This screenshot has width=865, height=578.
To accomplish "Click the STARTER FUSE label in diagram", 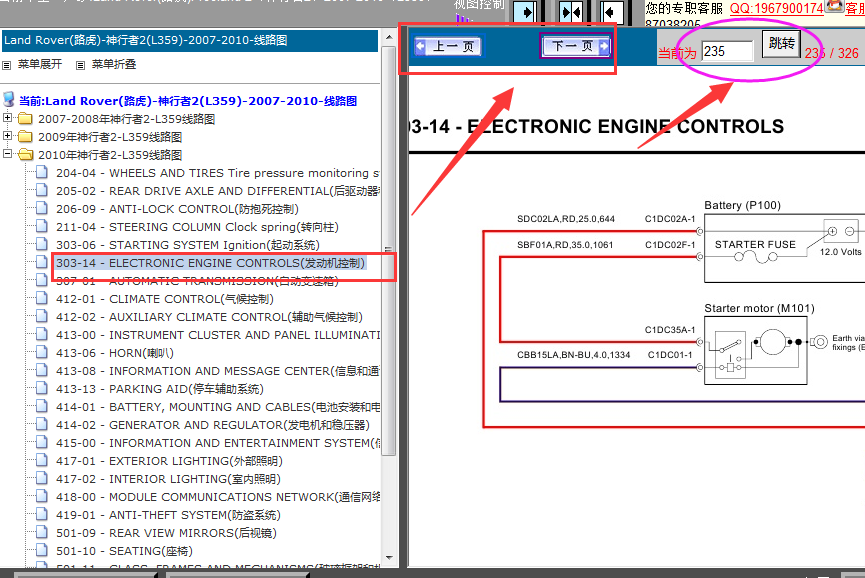I will (755, 244).
